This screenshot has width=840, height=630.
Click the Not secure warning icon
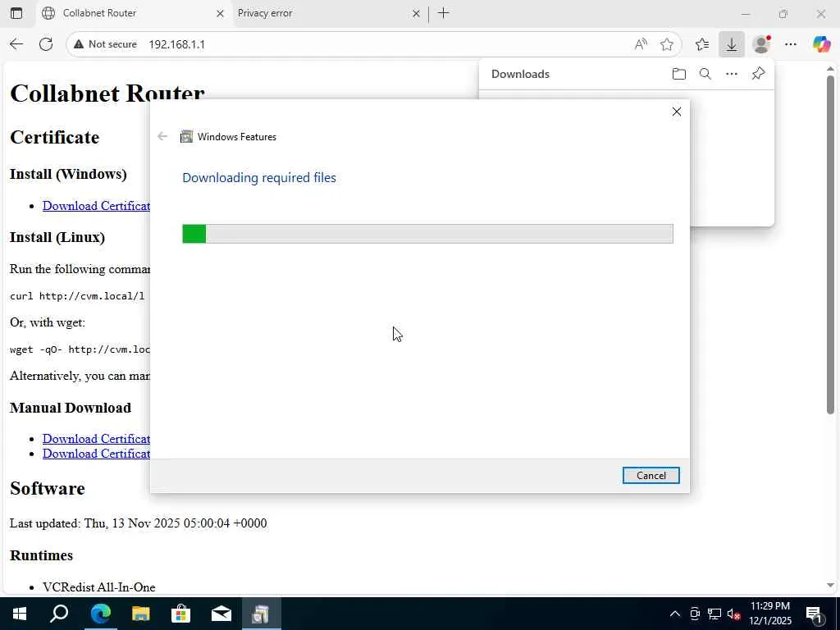coord(79,44)
